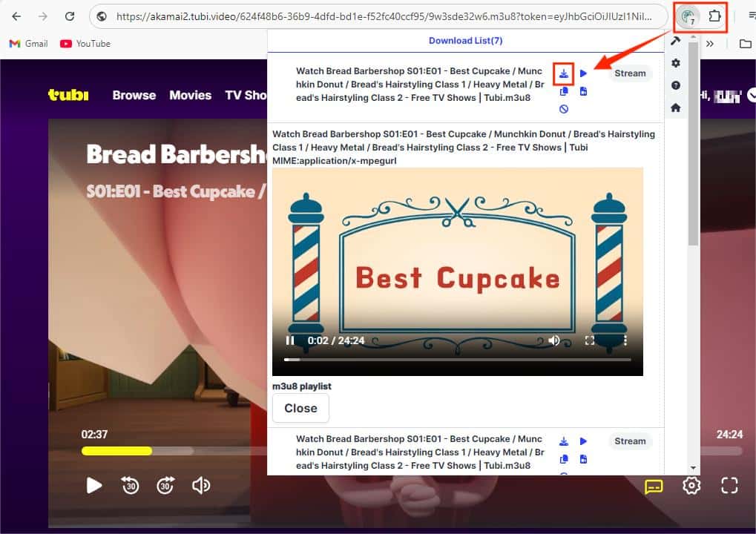
Task: Click the download icon highlighted in red
Action: click(564, 73)
